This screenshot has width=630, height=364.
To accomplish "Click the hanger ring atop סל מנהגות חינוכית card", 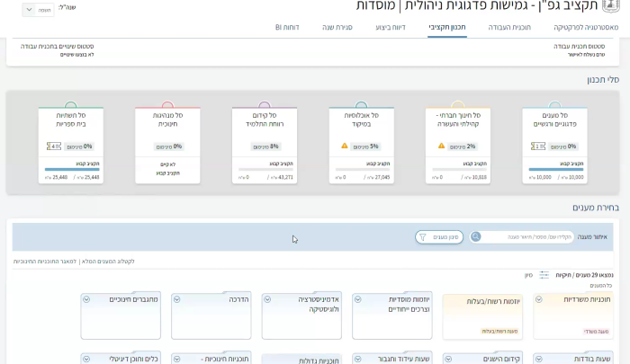I will pos(167,105).
